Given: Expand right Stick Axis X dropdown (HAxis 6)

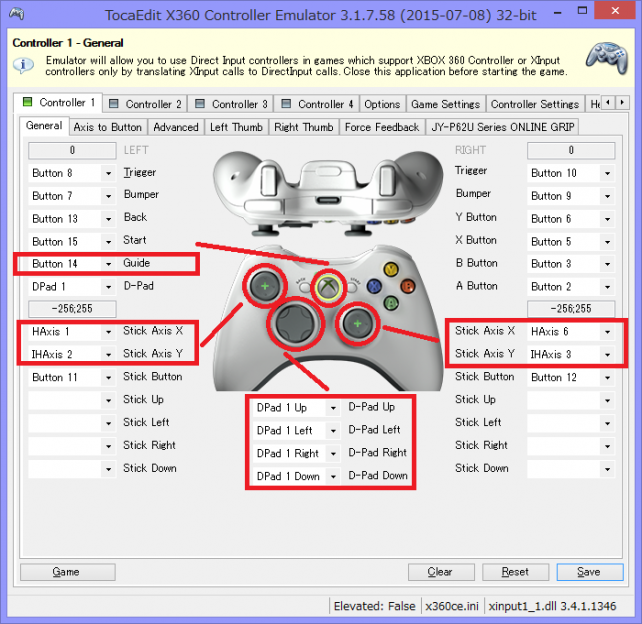Looking at the screenshot, I should point(608,332).
